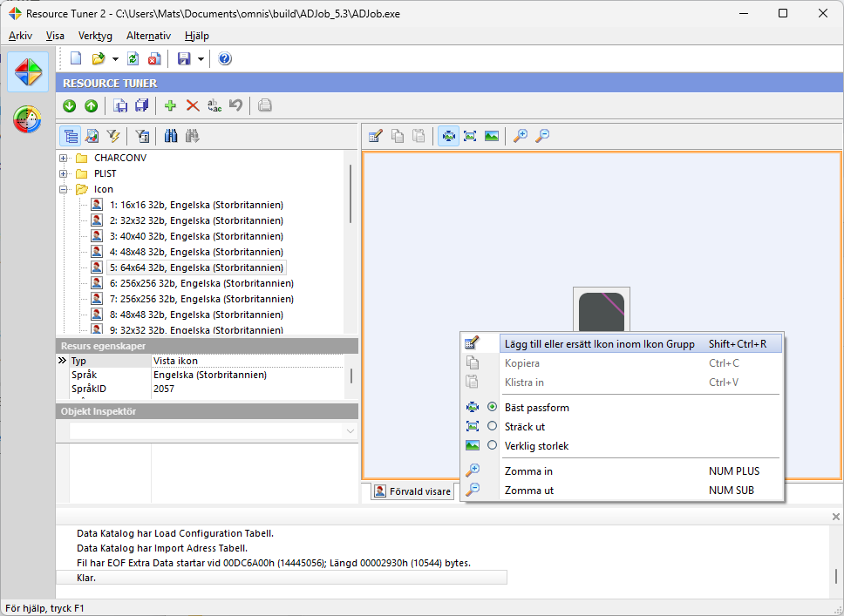Click the New file toolbar icon
The image size is (844, 616).
76,58
